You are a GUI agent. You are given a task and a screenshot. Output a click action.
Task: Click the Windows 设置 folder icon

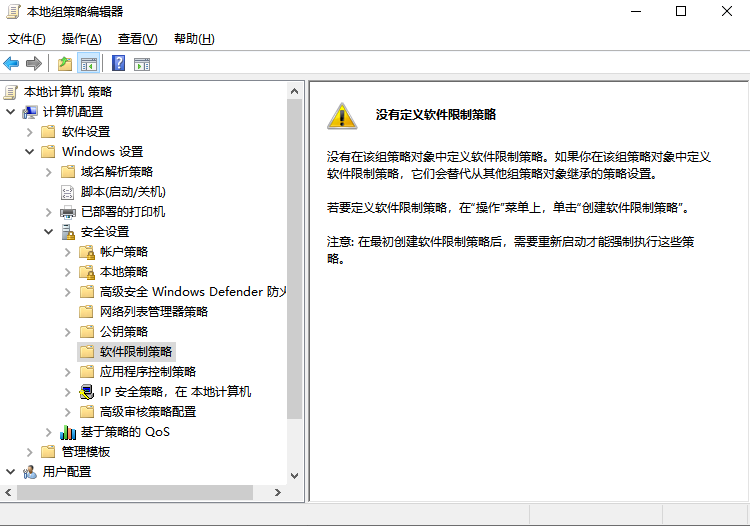tap(48, 152)
